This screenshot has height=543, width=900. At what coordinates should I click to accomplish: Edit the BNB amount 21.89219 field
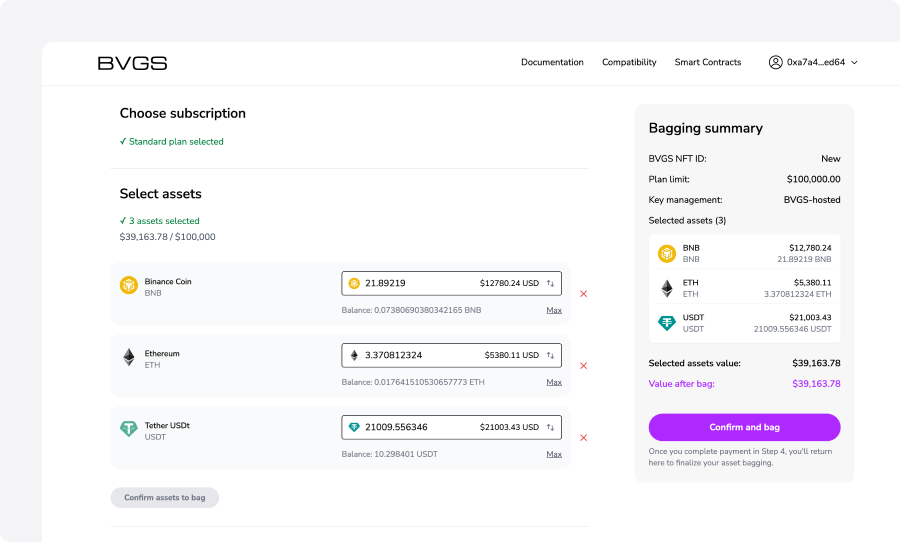(x=451, y=283)
